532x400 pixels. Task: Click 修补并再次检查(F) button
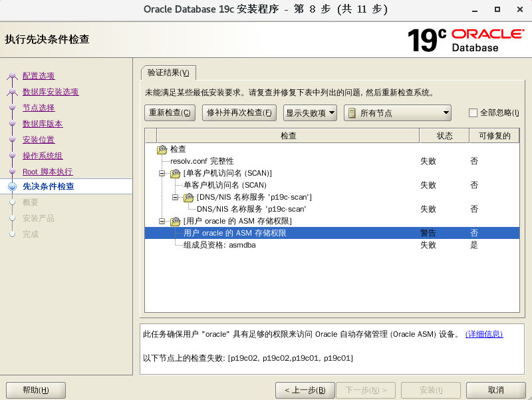click(x=239, y=113)
